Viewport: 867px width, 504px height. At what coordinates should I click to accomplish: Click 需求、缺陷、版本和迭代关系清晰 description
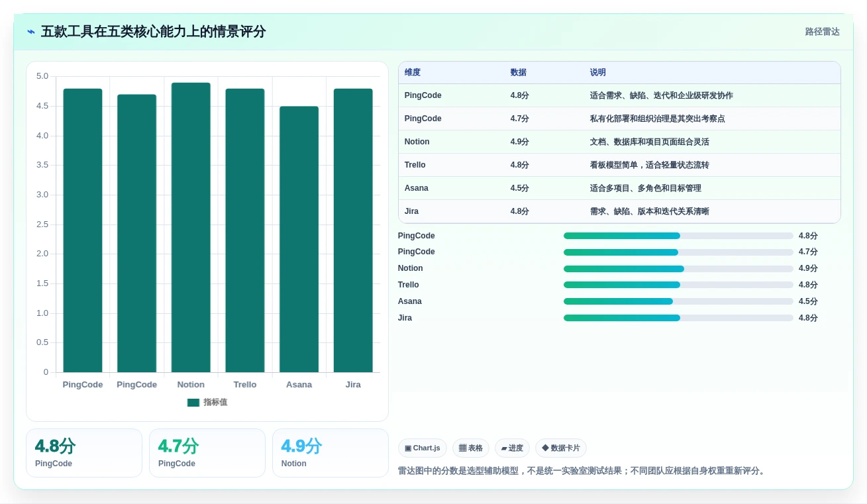tap(650, 211)
